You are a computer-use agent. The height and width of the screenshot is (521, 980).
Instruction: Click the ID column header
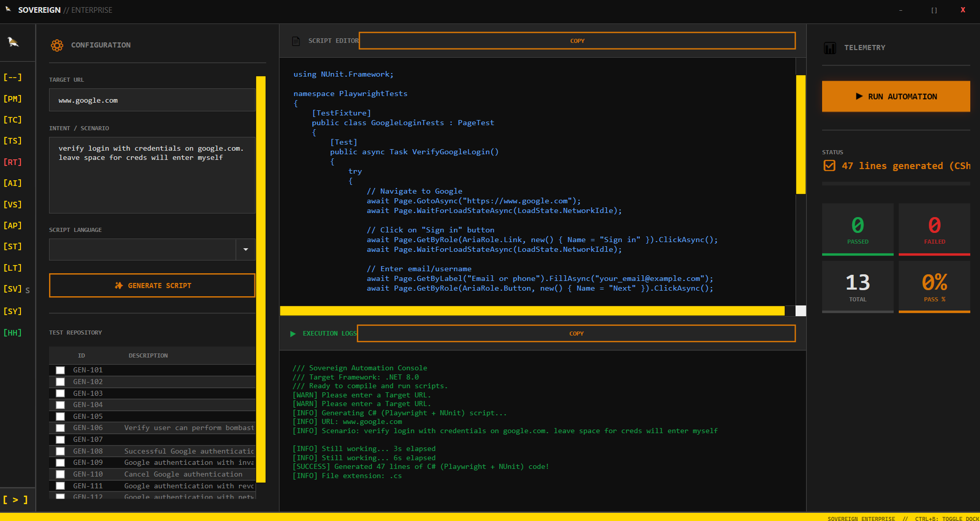[81, 356]
